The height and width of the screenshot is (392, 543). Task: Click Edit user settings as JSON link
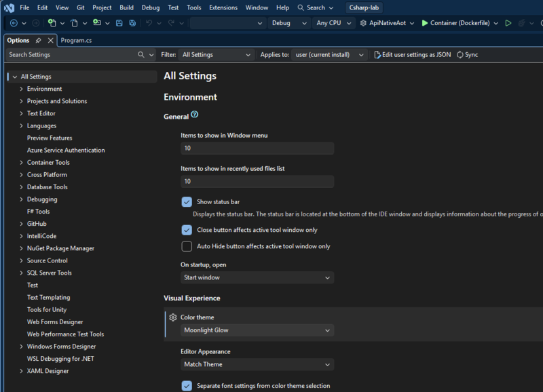pyautogui.click(x=416, y=55)
